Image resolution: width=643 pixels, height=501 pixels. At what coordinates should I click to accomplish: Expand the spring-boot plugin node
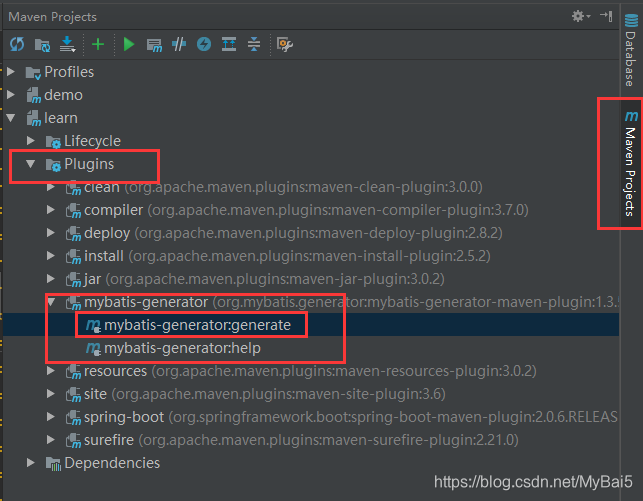(51, 417)
